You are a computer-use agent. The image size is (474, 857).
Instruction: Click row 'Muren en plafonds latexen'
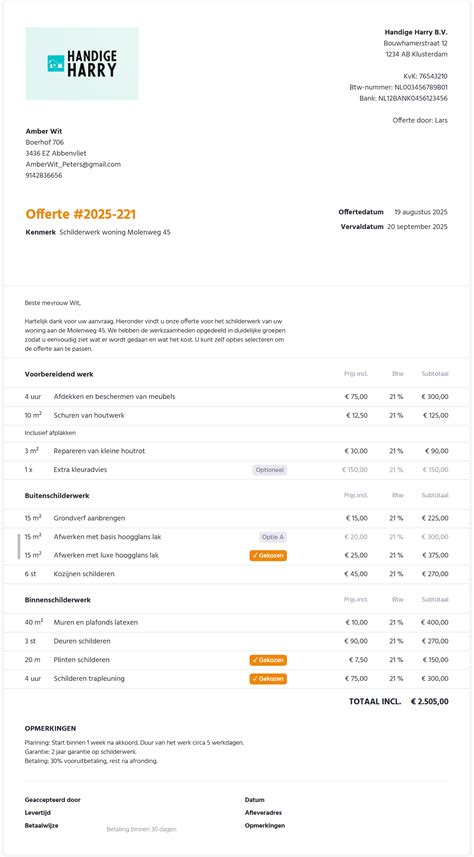237,623
